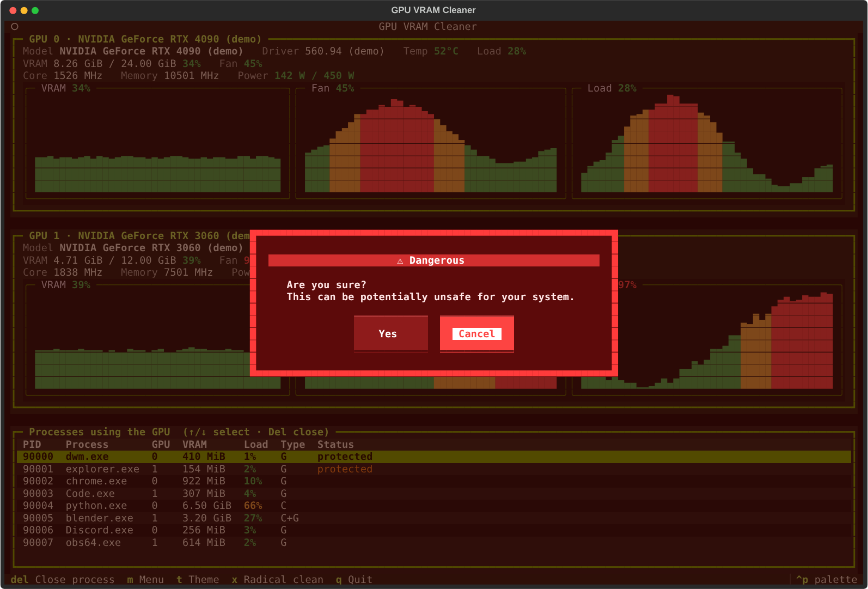Click the 'VRAM 8.26 GiB / 24.00 GiB' reading
868x589 pixels.
click(99, 64)
